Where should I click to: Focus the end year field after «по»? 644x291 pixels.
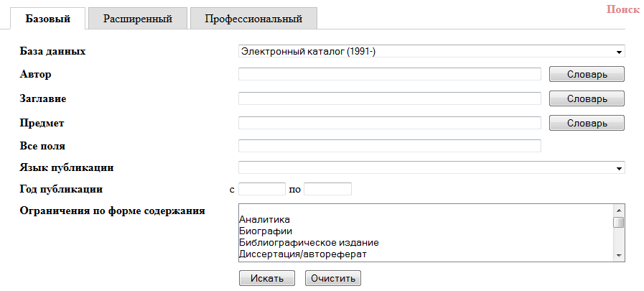[x=327, y=190]
